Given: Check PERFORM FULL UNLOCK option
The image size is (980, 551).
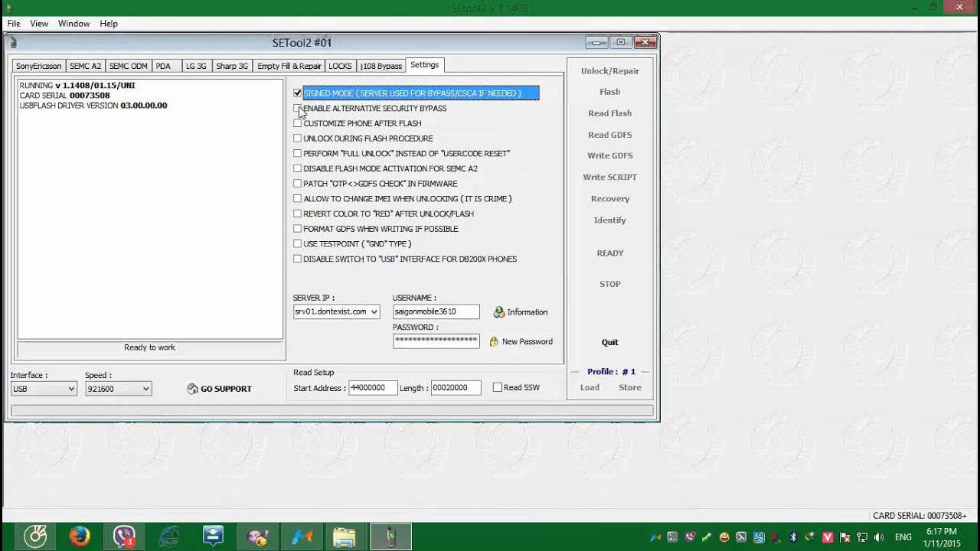Looking at the screenshot, I should 298,154.
